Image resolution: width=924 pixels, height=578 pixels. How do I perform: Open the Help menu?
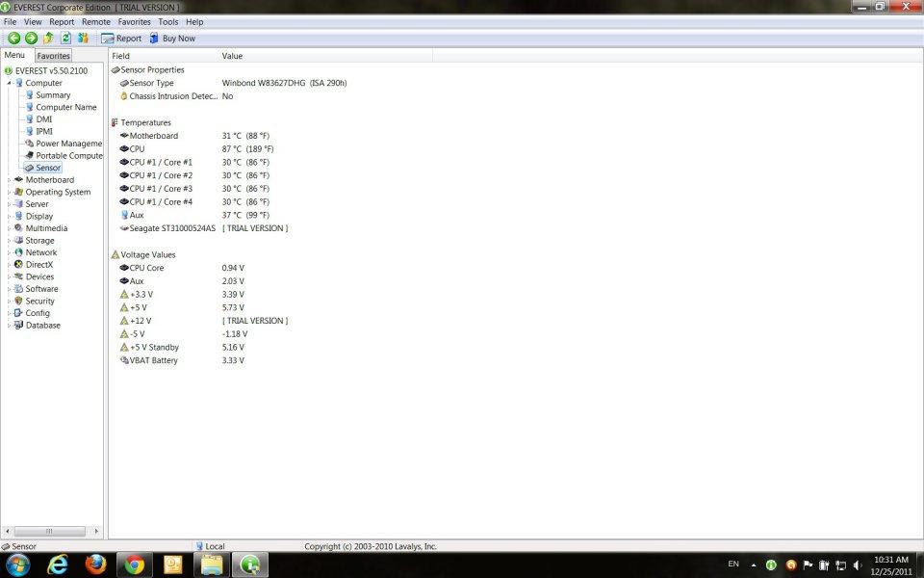point(194,22)
